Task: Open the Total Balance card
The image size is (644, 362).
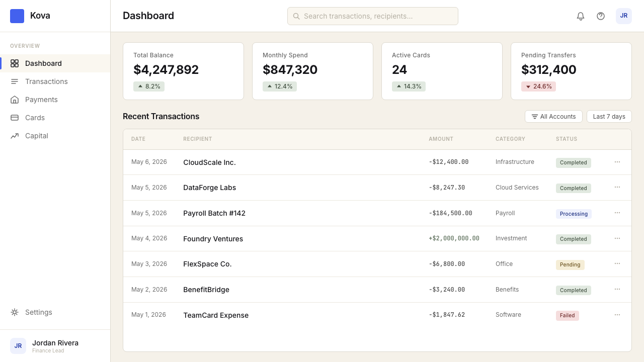Action: click(183, 71)
